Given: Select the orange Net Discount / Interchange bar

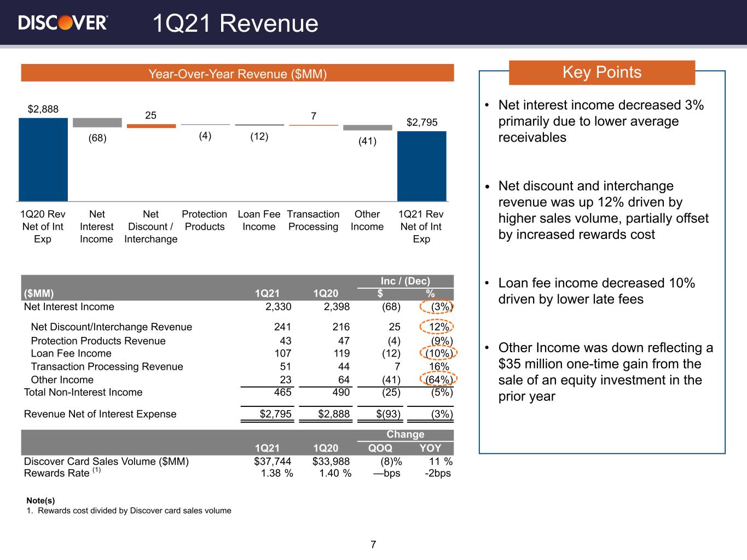Looking at the screenshot, I should [x=152, y=126].
